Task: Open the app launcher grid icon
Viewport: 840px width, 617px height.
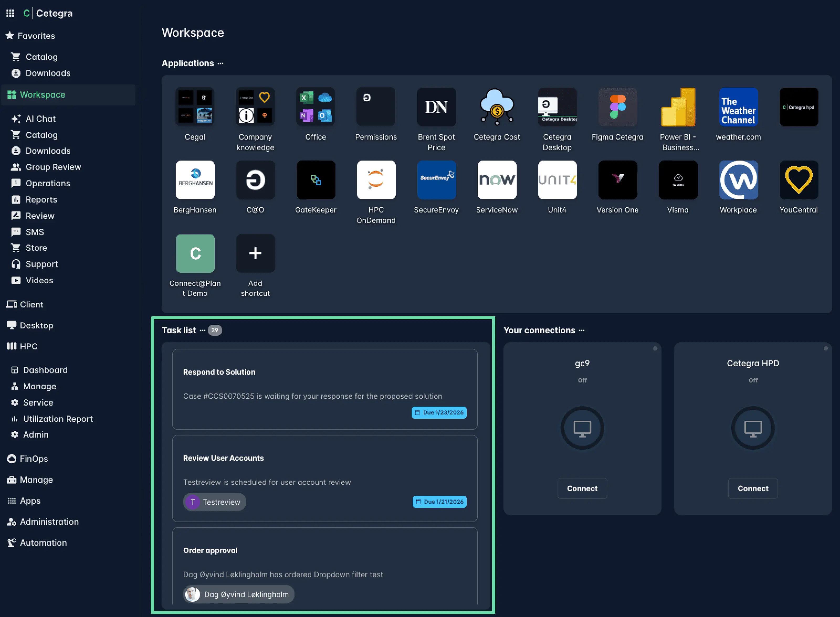Action: pos(10,13)
